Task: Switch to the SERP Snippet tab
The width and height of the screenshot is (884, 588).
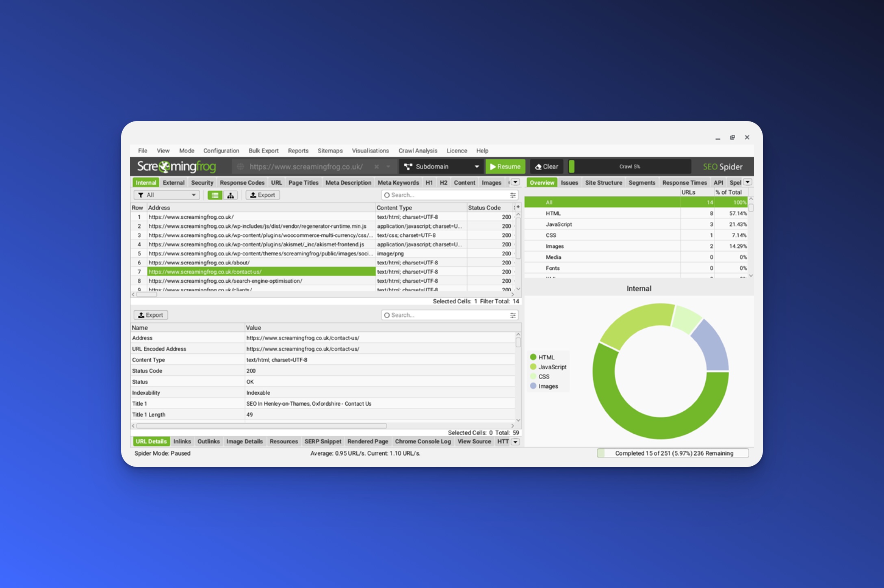Action: point(323,441)
